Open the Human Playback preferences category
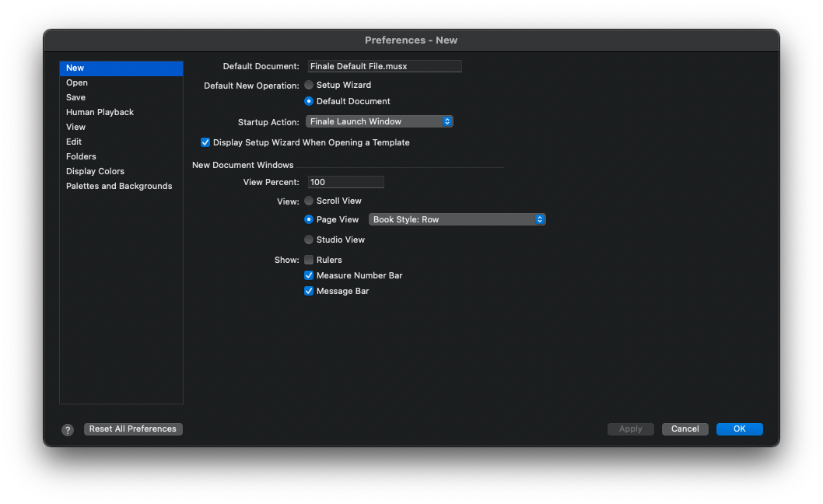The width and height of the screenshot is (823, 504). point(100,112)
